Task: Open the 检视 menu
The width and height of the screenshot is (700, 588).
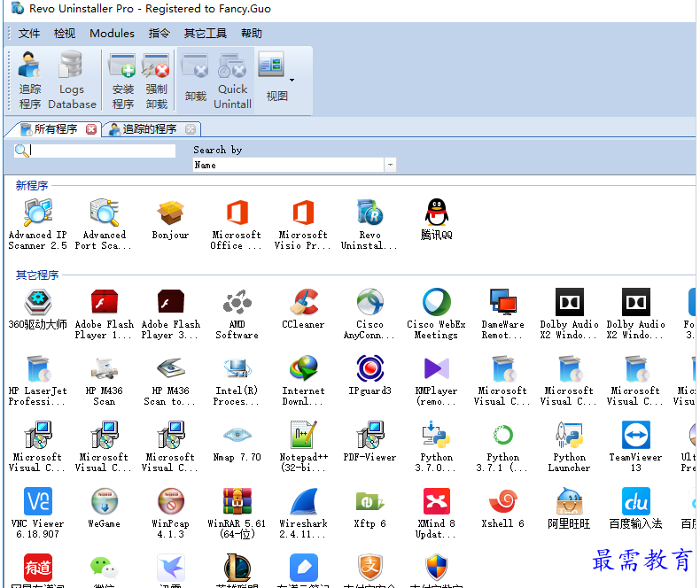Action: pos(65,34)
